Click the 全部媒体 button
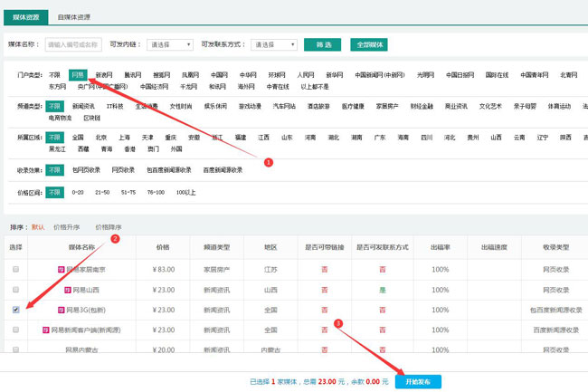The image size is (588, 392). 370,44
